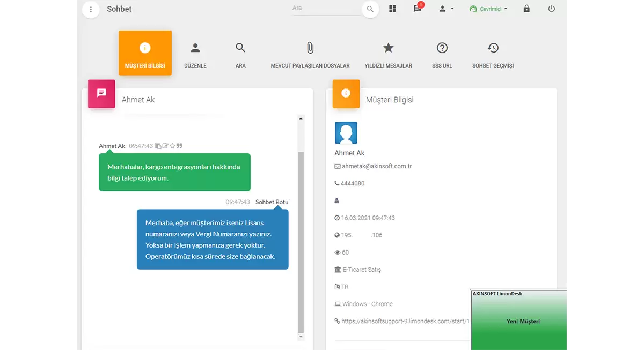The image size is (644, 350).
Task: Click the lock screen icon
Action: pyautogui.click(x=526, y=9)
